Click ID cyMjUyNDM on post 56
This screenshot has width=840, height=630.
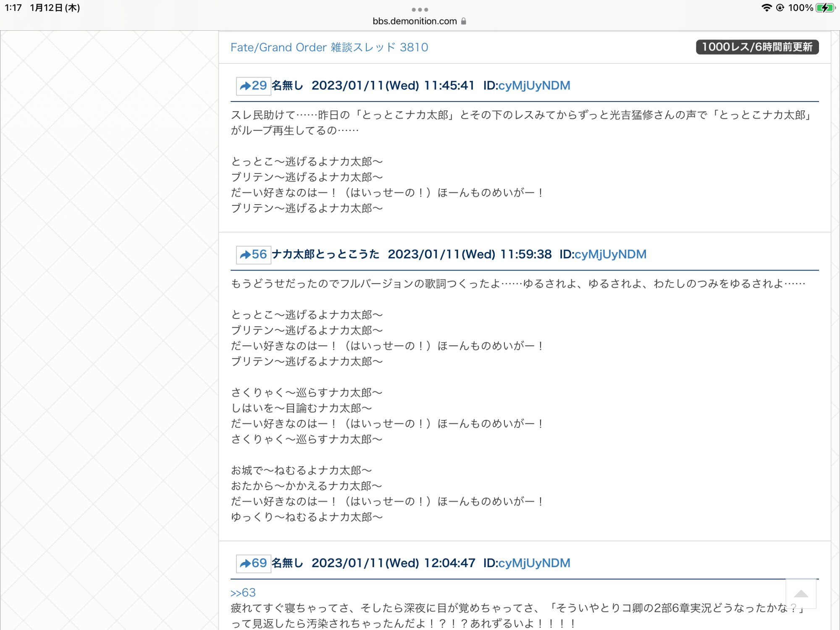(610, 255)
